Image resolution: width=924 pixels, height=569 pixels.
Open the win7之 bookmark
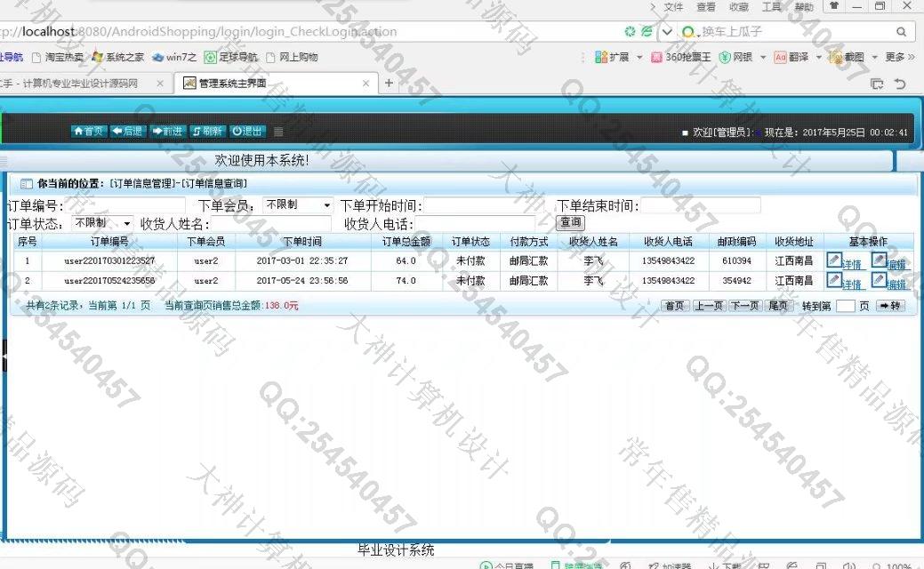click(x=175, y=57)
